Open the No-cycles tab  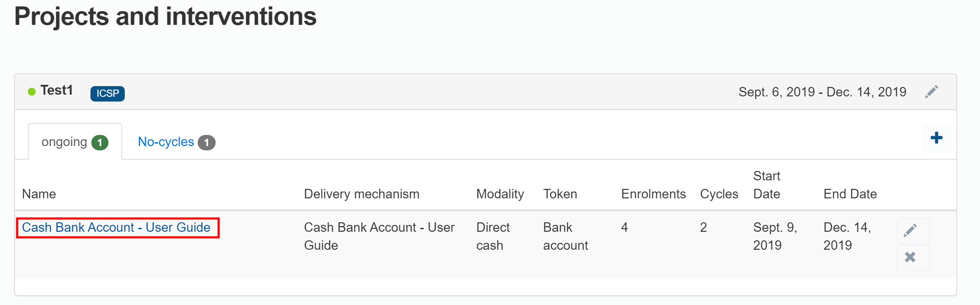pos(166,142)
